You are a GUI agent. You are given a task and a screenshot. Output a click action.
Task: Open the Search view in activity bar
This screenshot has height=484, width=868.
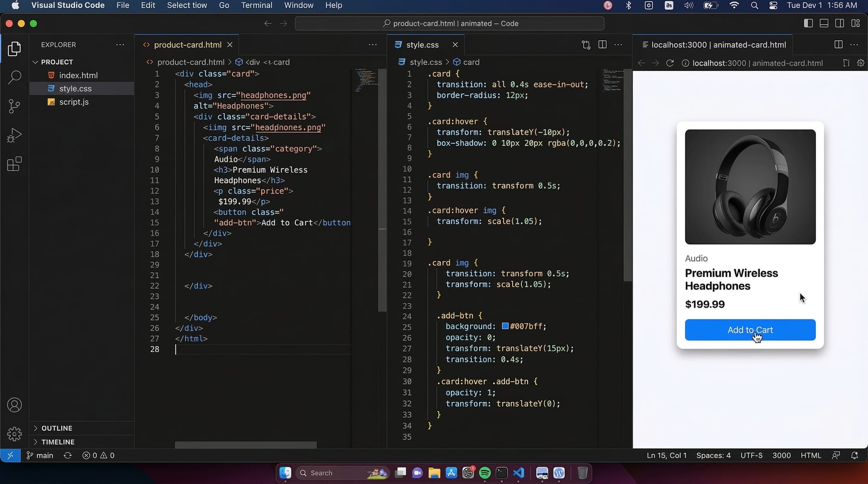14,77
